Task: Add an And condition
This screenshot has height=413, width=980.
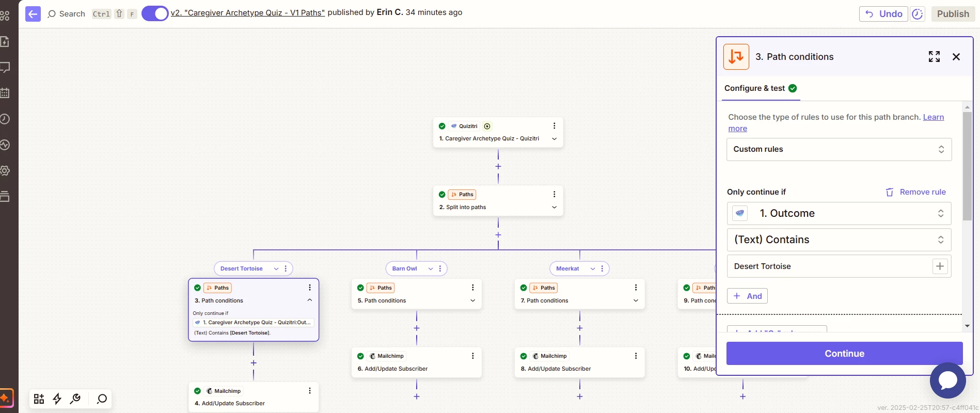Action: tap(747, 296)
